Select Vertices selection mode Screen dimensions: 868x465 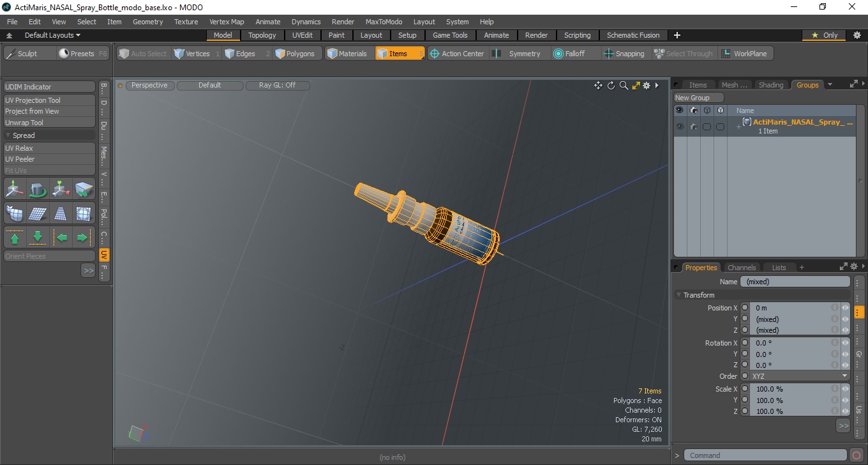197,54
